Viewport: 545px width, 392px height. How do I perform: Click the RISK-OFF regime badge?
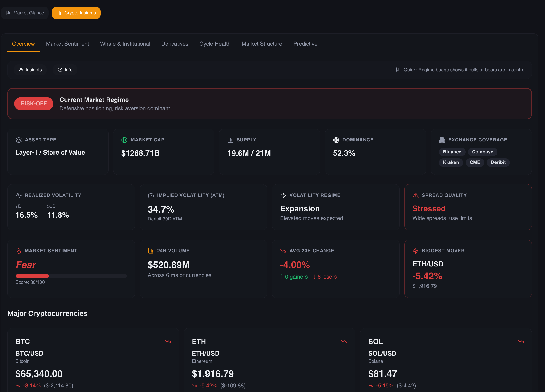coord(34,103)
